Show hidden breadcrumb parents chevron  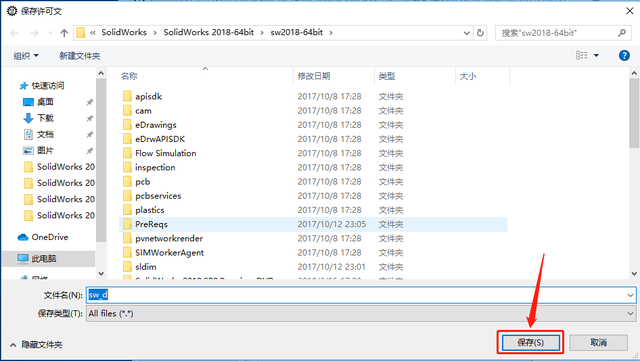(93, 33)
